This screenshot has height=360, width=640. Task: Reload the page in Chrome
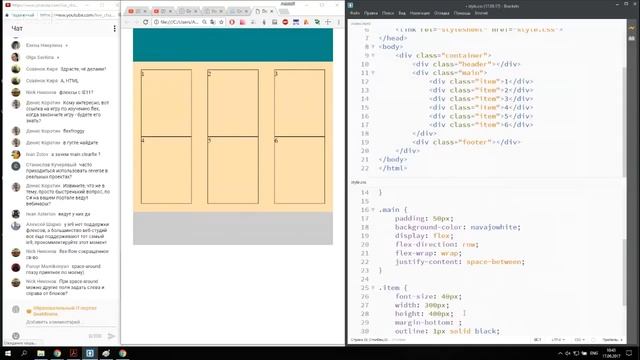tap(146, 22)
